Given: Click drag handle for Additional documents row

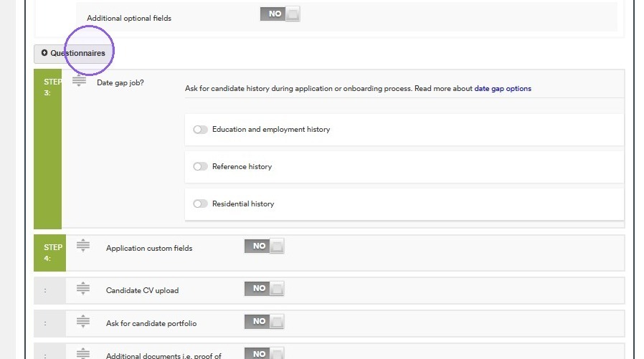Looking at the screenshot, I should pos(83,353).
